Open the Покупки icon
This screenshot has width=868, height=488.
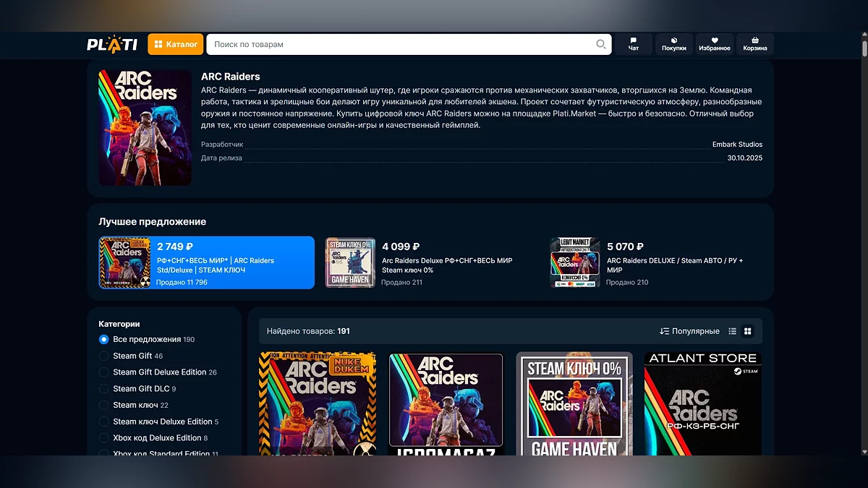click(674, 44)
